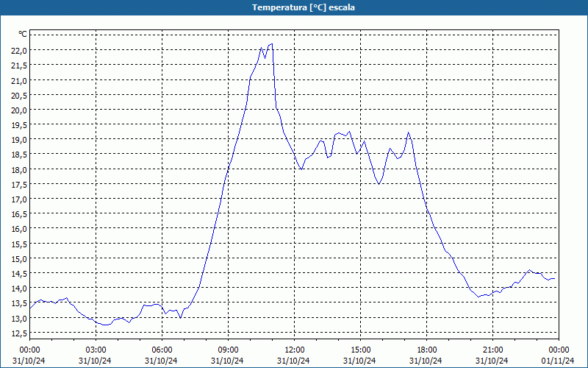588x368 pixels.
Task: Select the '19,5' y-axis label
Action: click(19, 124)
